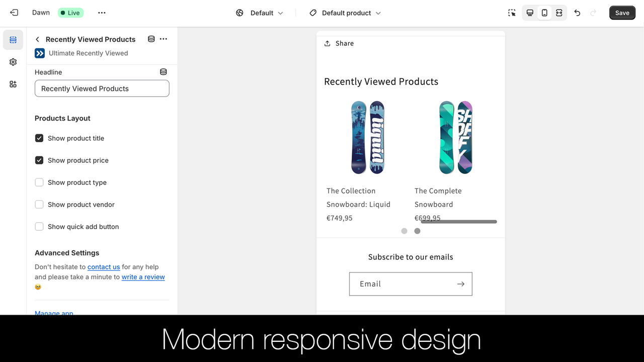Enable Show quick add button
Image resolution: width=644 pixels, height=362 pixels.
[x=39, y=226]
